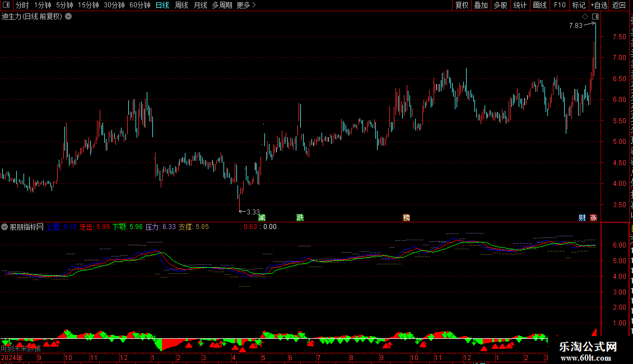Click the 上唇: 6.12 indicator value

click(x=62, y=227)
